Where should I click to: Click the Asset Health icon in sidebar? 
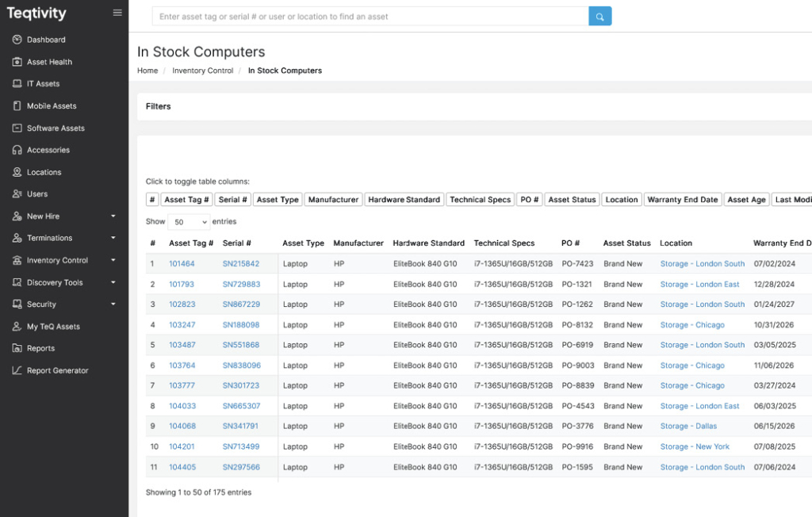pos(17,62)
